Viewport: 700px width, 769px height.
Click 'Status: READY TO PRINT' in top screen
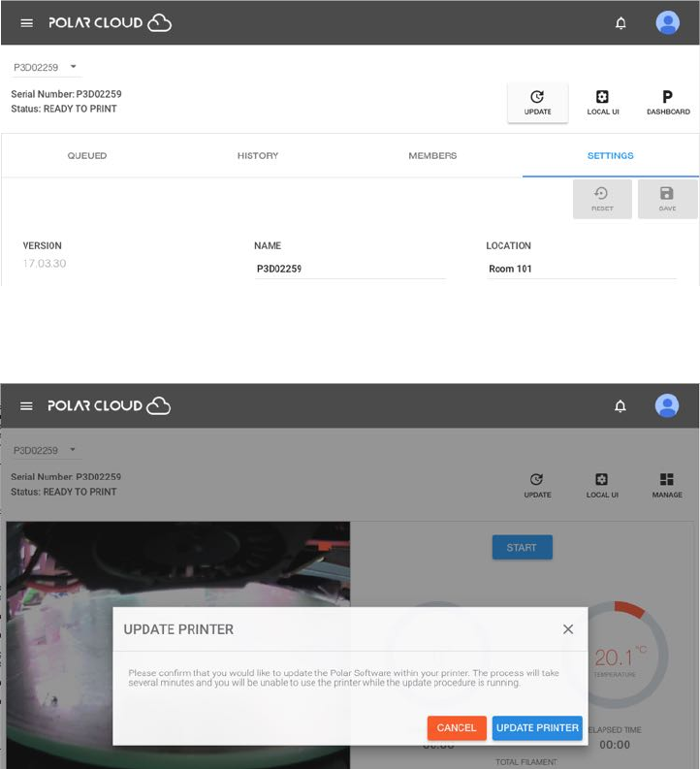64,109
